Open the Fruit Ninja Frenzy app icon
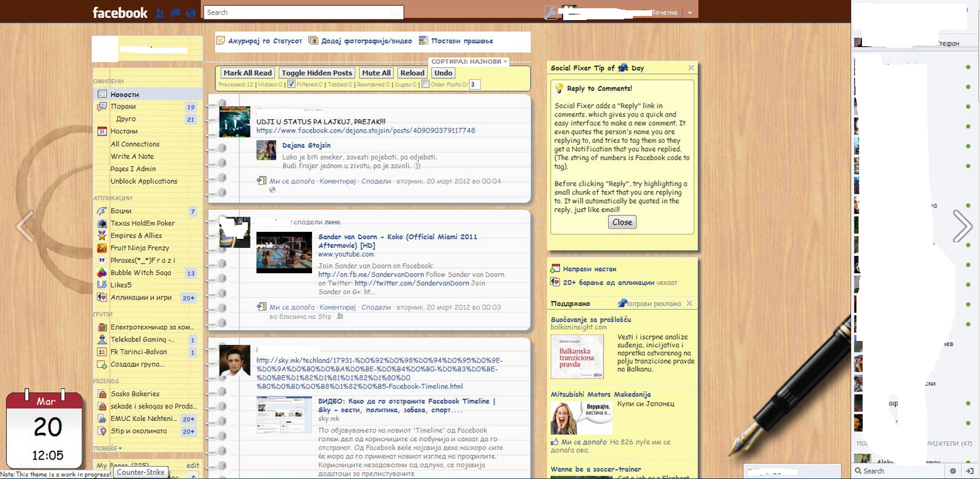 (102, 248)
